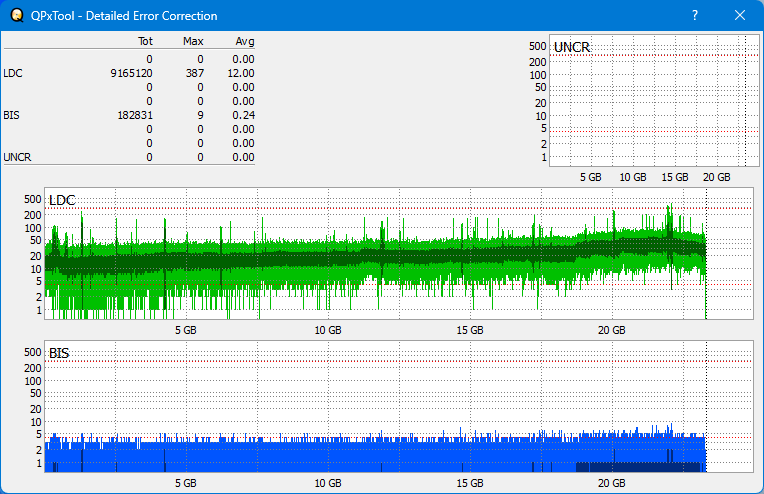Screen dimensions: 764x494
Task: Close the Detailed Error Correction window
Action: [x=740, y=16]
